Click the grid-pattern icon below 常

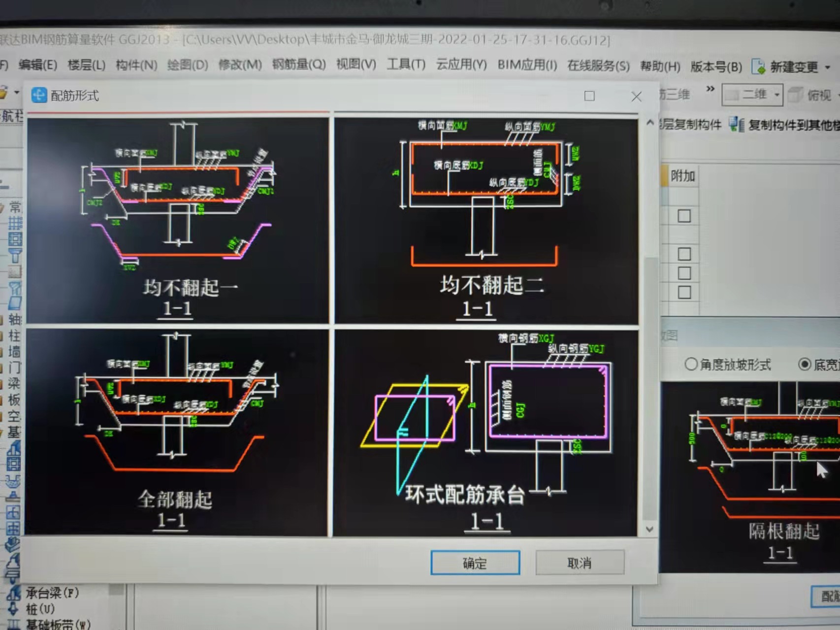click(15, 223)
